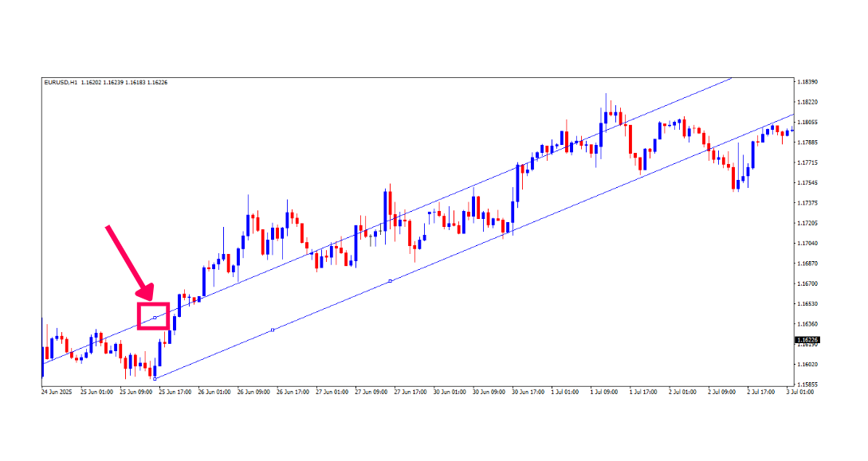Select the 1.17040 level on the price scale

[x=807, y=244]
